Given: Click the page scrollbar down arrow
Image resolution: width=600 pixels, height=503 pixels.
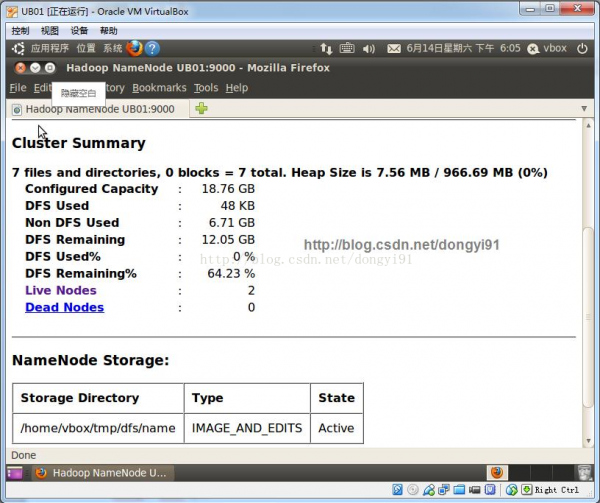Looking at the screenshot, I should pos(588,441).
